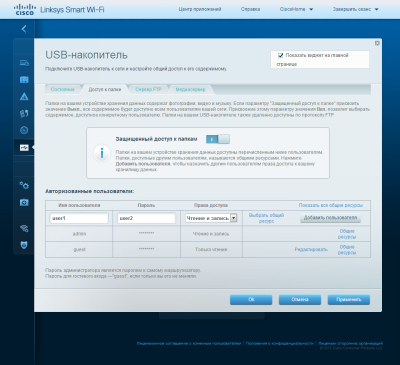400x365 pixels.
Task: Collapse the sidebar with the back arrow
Action: pos(24,29)
